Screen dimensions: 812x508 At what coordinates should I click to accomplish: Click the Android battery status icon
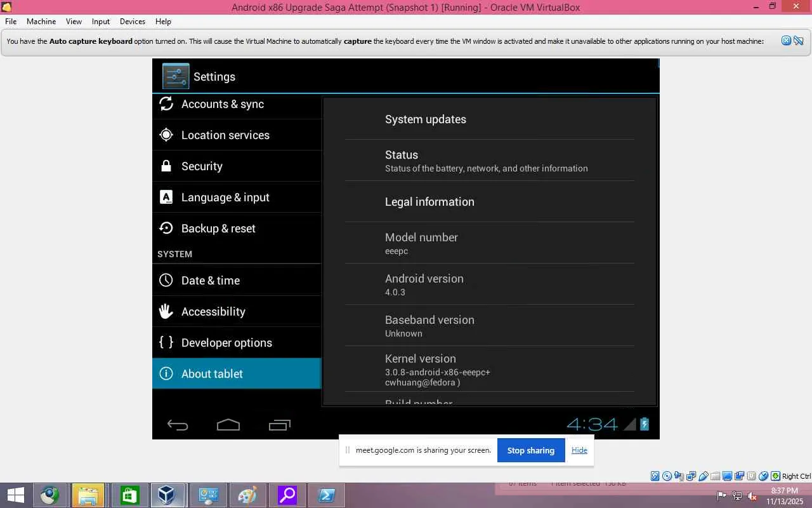click(x=645, y=424)
